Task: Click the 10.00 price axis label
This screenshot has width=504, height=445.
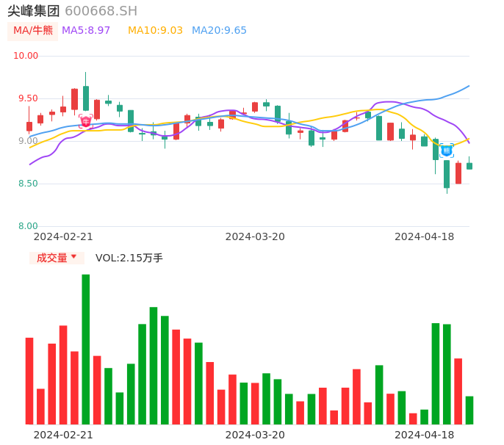Action: click(26, 56)
